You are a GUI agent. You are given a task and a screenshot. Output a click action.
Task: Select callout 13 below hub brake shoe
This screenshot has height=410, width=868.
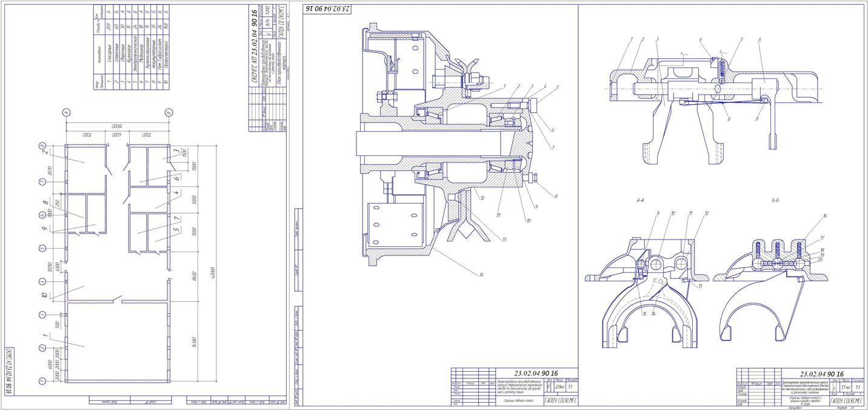pos(504,239)
